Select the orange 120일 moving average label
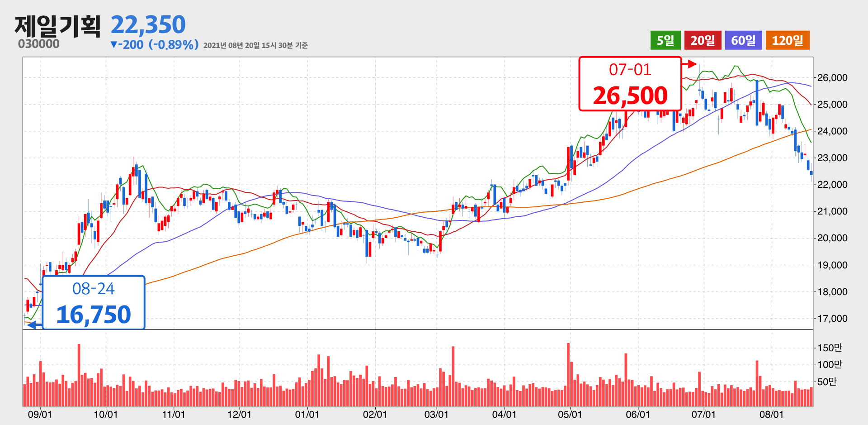Image resolution: width=868 pixels, height=425 pixels. click(x=788, y=40)
